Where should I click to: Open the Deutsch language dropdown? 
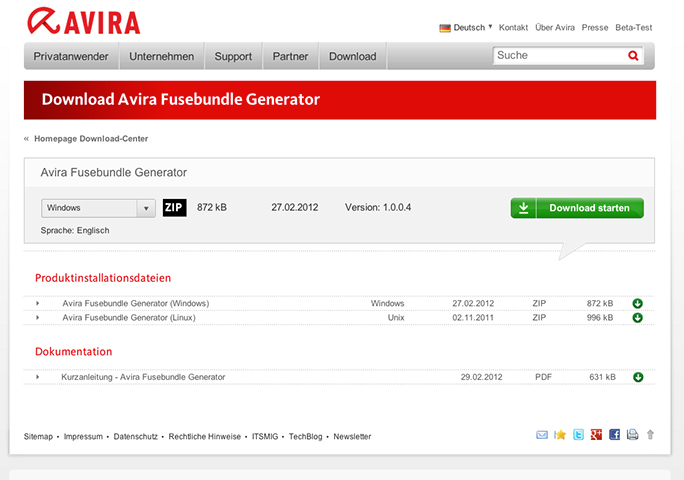pyautogui.click(x=473, y=27)
